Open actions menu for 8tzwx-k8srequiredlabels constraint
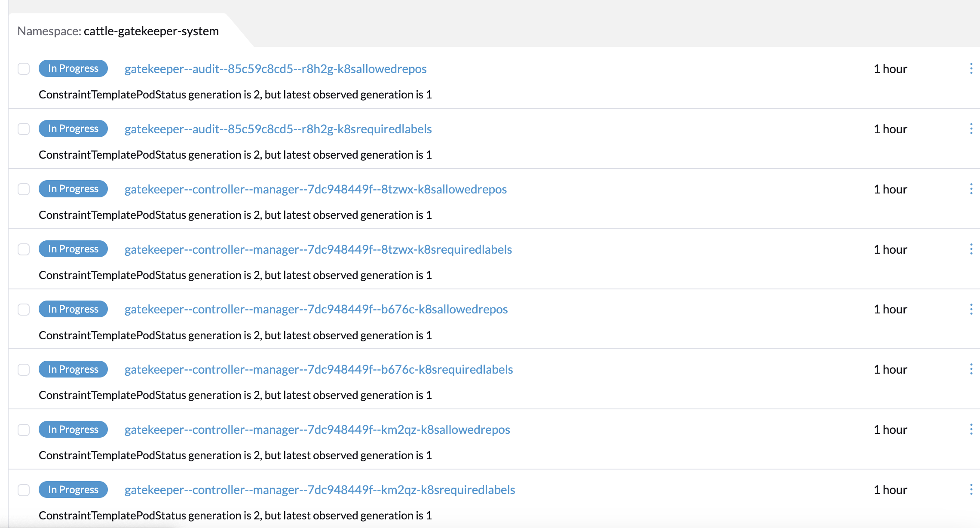Screen dimensions: 980x528 (971, 249)
